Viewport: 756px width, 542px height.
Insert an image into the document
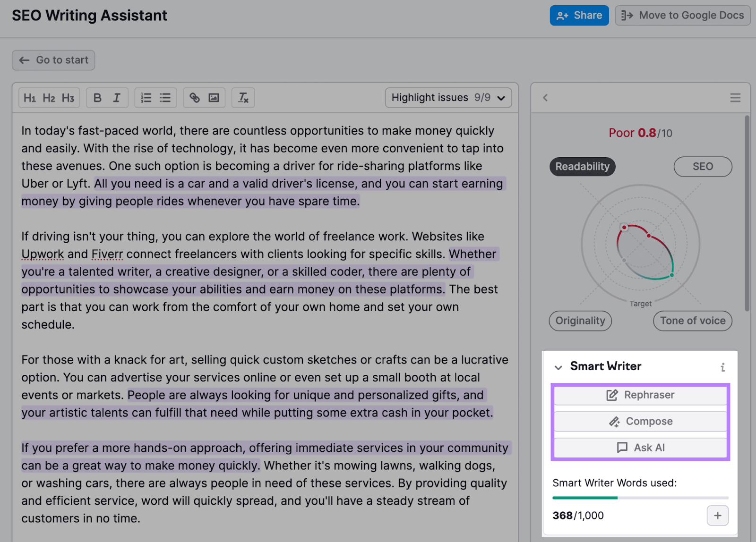tap(214, 98)
